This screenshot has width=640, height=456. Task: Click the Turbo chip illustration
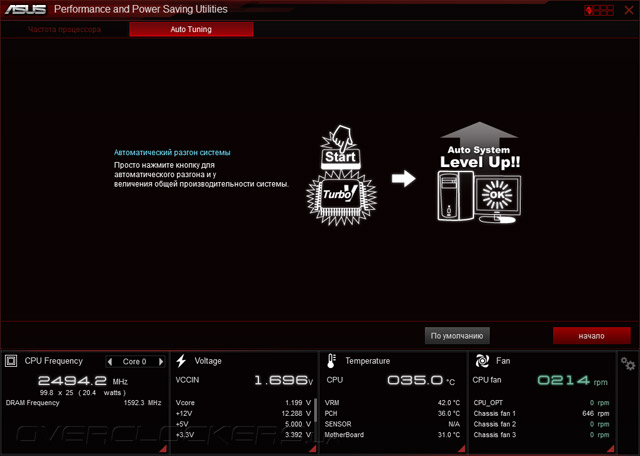(x=341, y=197)
